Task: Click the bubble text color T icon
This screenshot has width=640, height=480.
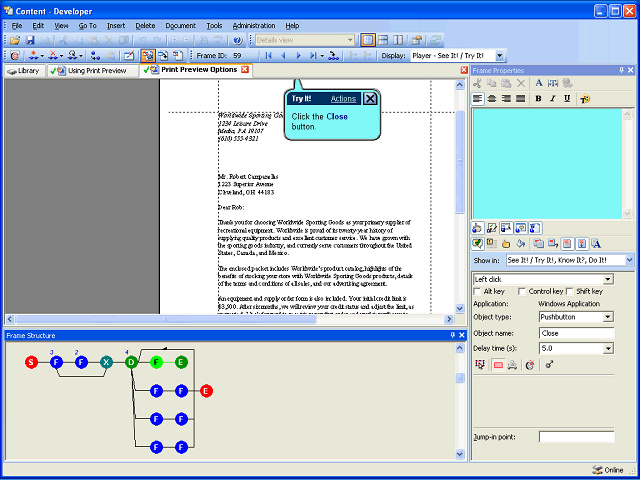Action: click(585, 99)
